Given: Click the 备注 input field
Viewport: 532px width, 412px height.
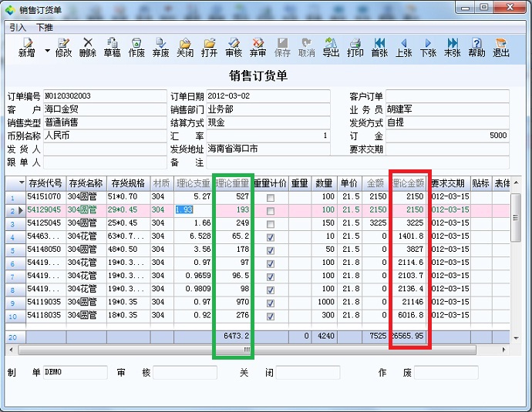Looking at the screenshot, I should pyautogui.click(x=270, y=162).
